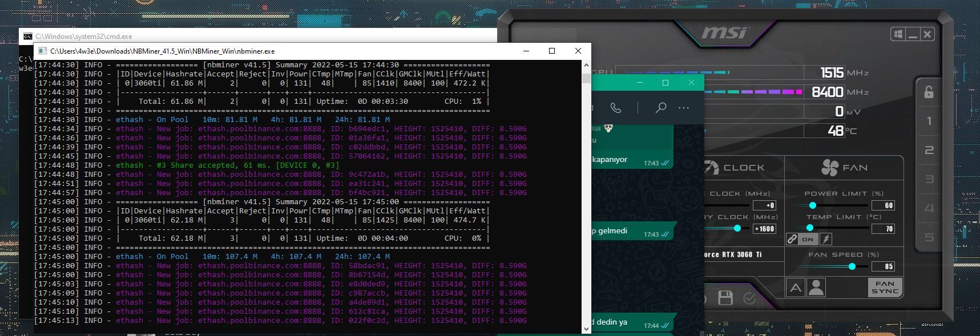Click the power limit slider knob

coord(812,205)
